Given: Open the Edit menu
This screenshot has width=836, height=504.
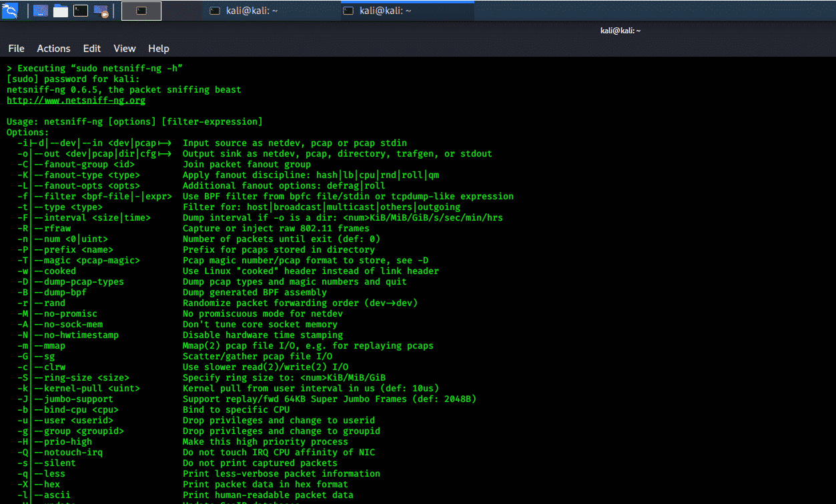Looking at the screenshot, I should click(x=92, y=49).
